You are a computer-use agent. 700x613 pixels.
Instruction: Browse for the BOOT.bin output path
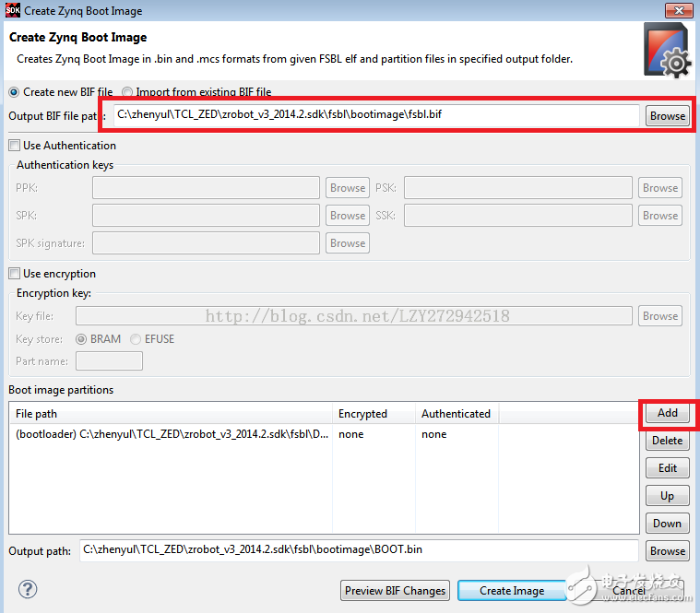tap(667, 551)
